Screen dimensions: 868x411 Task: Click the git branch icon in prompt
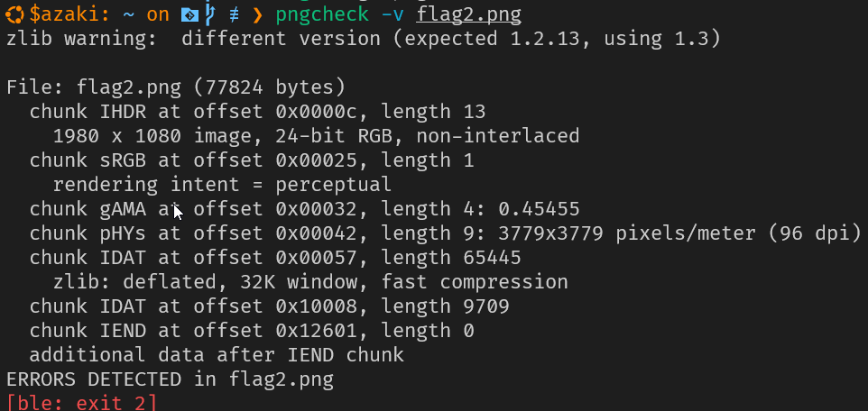[x=210, y=14]
